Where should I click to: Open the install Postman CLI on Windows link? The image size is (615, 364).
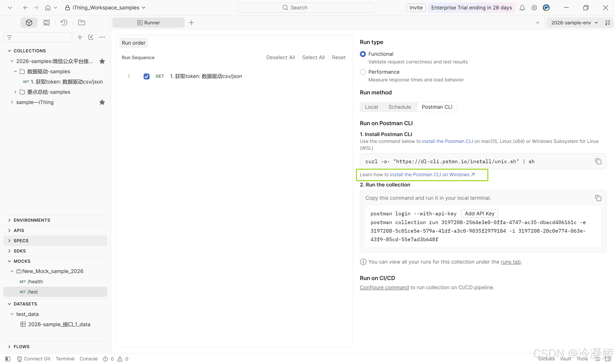tap(433, 175)
